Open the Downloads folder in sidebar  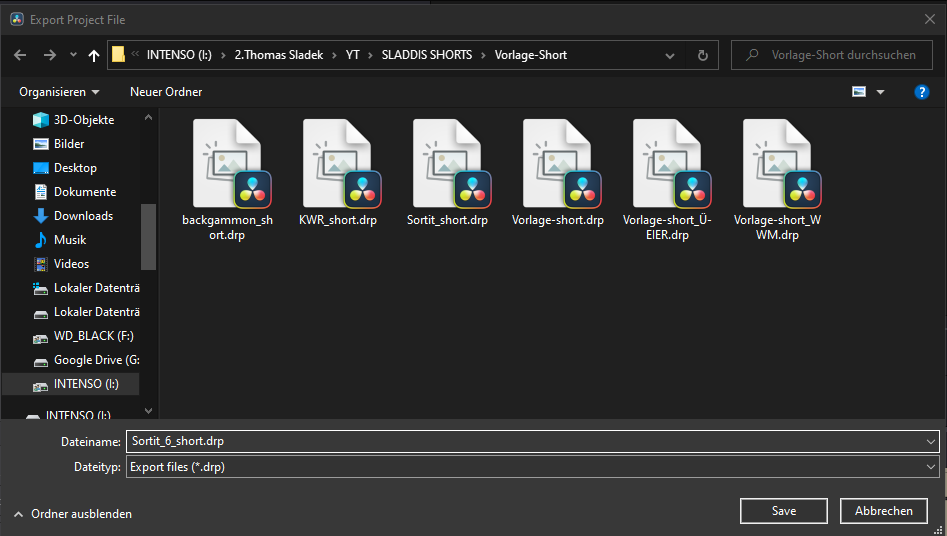(83, 216)
